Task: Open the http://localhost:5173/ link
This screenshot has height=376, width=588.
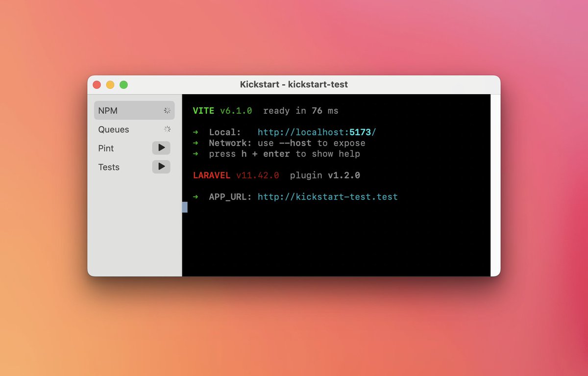Action: [x=317, y=132]
